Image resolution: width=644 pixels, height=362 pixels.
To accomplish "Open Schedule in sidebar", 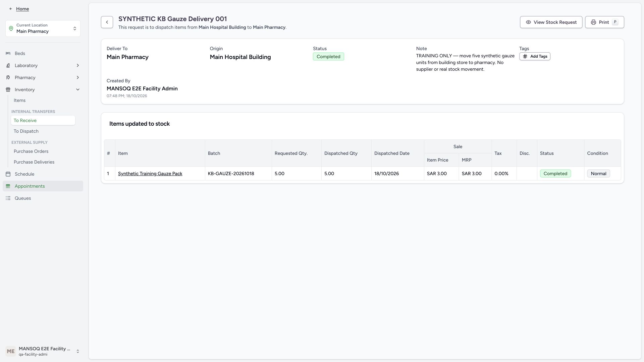I will point(43,174).
